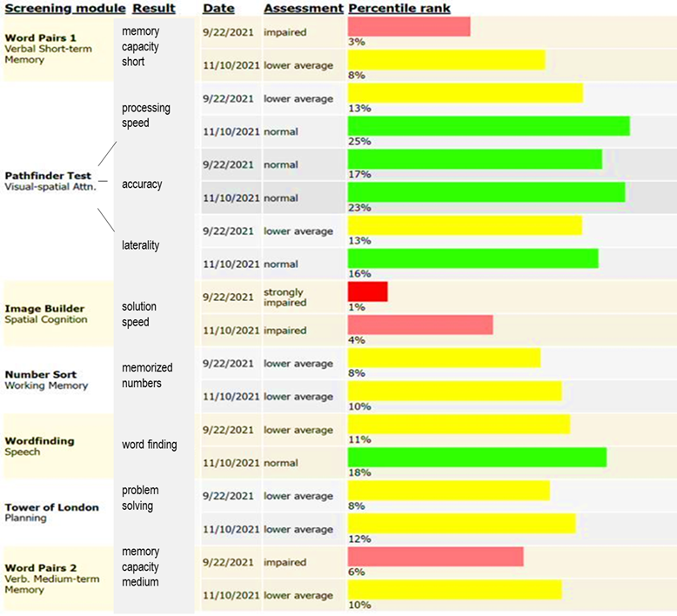Click the processing speed result label
This screenshot has height=616, width=677.
click(x=146, y=116)
